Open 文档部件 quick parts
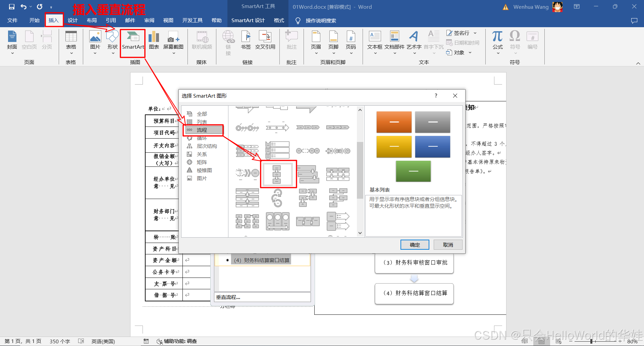 click(394, 43)
